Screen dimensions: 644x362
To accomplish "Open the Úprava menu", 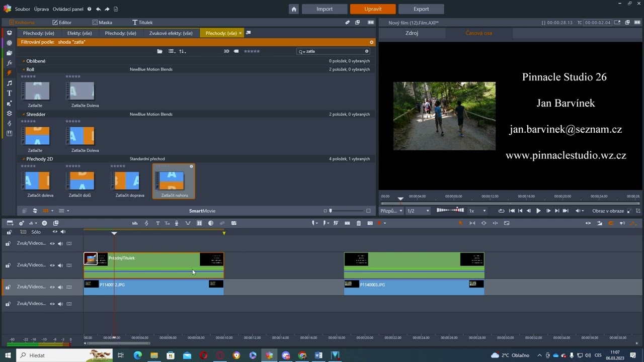I will coord(41,9).
